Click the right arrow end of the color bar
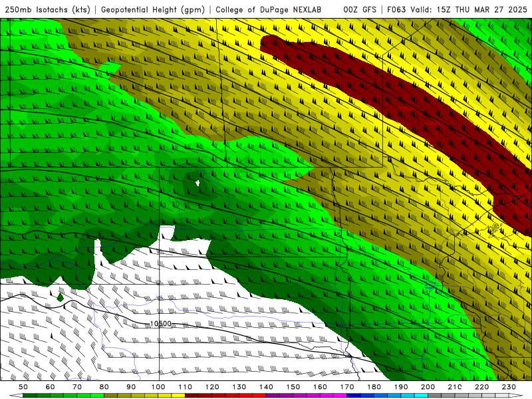 (x=516, y=396)
